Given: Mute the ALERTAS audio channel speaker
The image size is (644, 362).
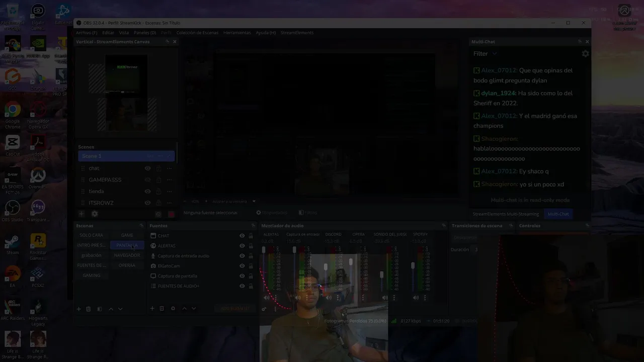Looking at the screenshot, I should (266, 298).
